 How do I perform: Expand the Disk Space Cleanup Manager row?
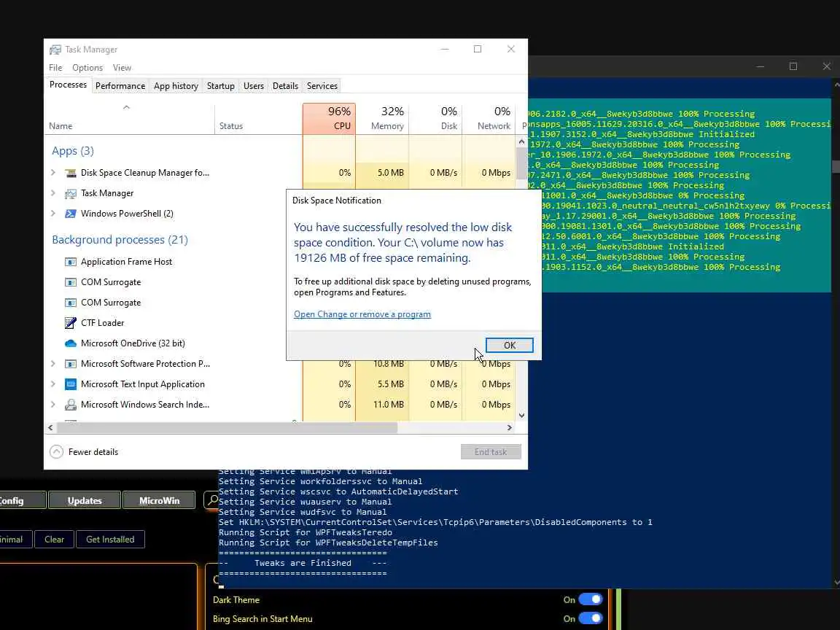[53, 173]
